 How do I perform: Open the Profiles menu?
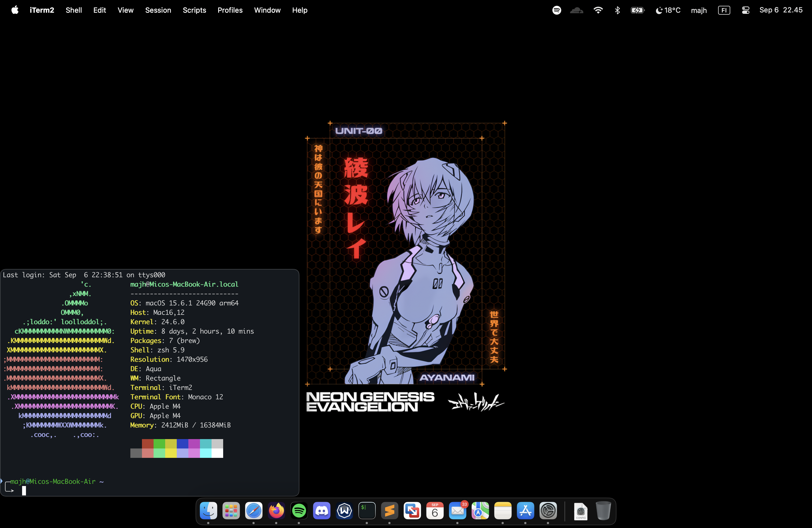230,10
